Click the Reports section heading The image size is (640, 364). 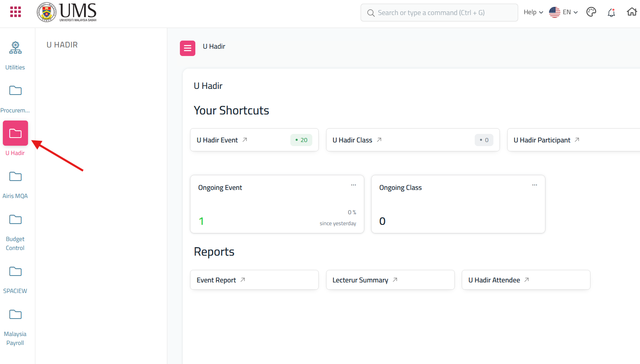point(214,252)
